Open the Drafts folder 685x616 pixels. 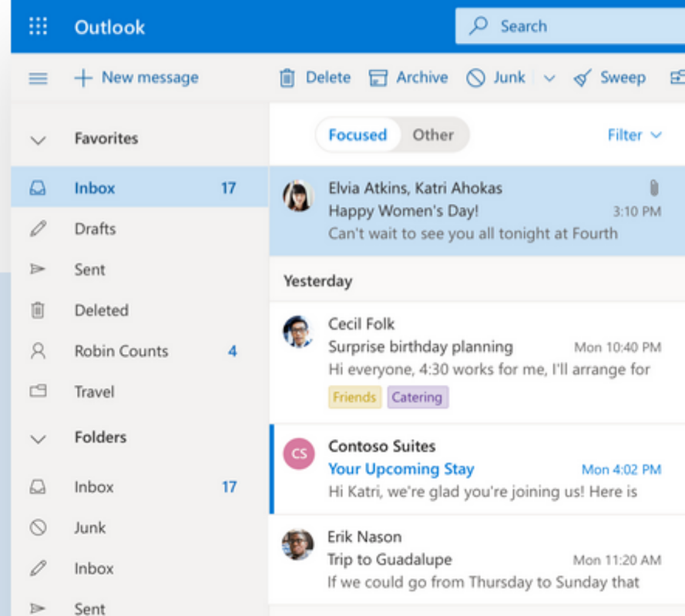(139, 229)
